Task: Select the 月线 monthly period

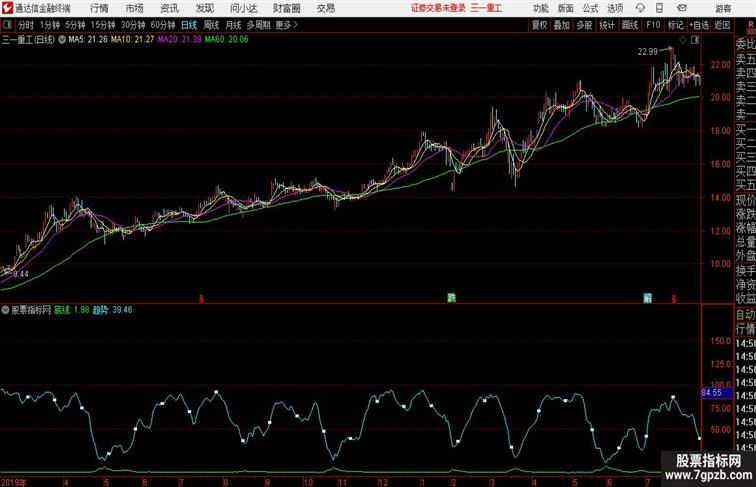Action: [233, 25]
